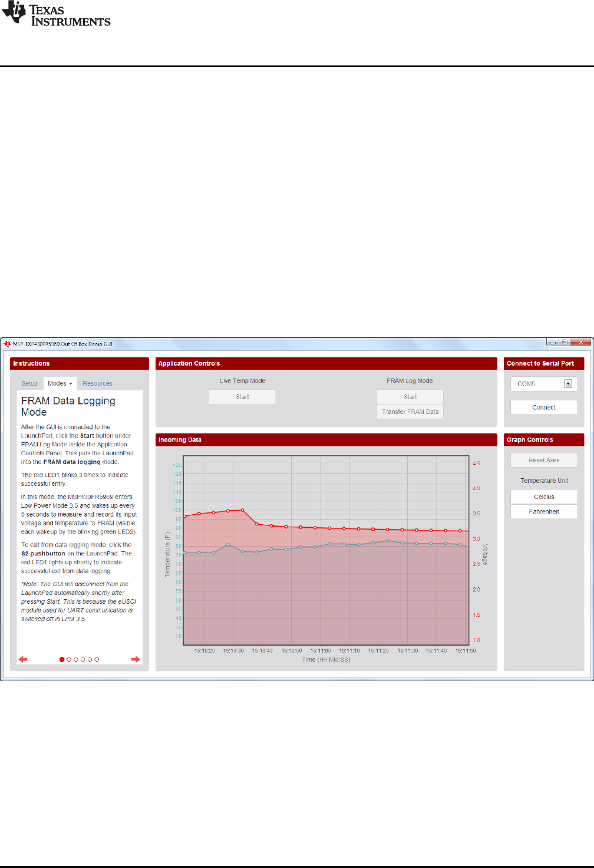
Task: Start FRAM Log Mode
Action: tap(410, 397)
